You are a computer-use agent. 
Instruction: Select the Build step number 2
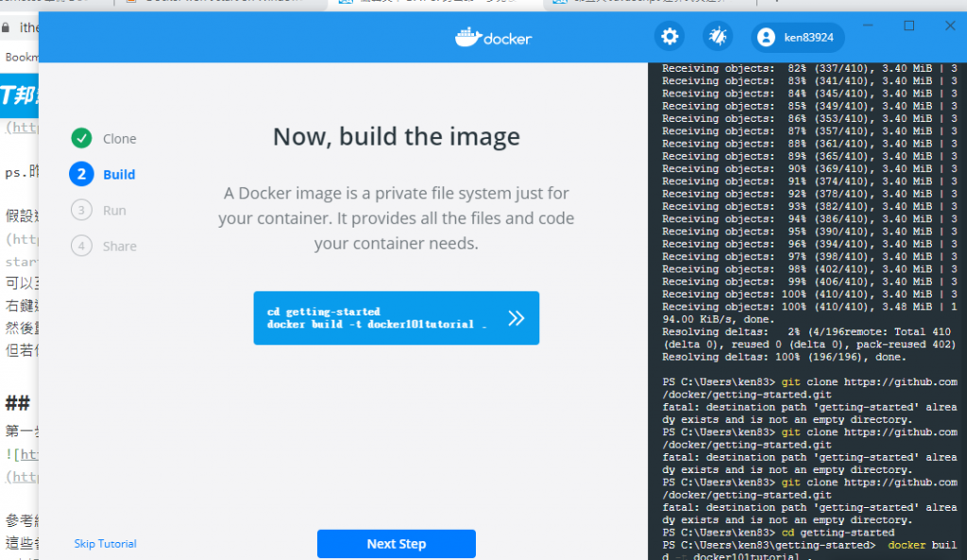click(81, 175)
